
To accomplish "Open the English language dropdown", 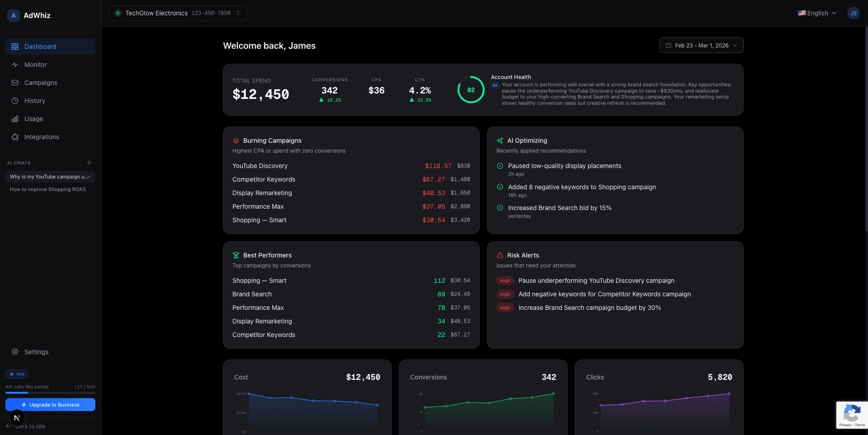I will (816, 13).
